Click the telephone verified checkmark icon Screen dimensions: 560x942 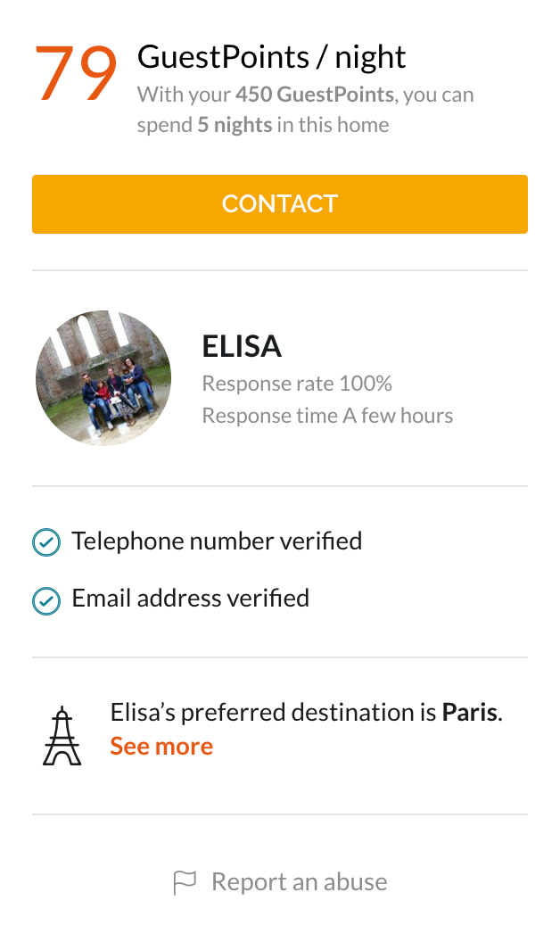(46, 542)
